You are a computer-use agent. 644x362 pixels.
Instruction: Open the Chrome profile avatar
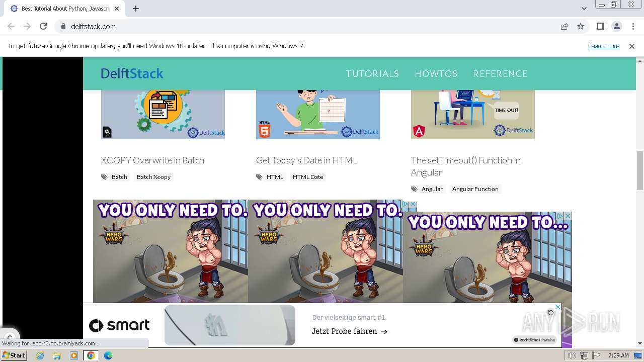(616, 26)
